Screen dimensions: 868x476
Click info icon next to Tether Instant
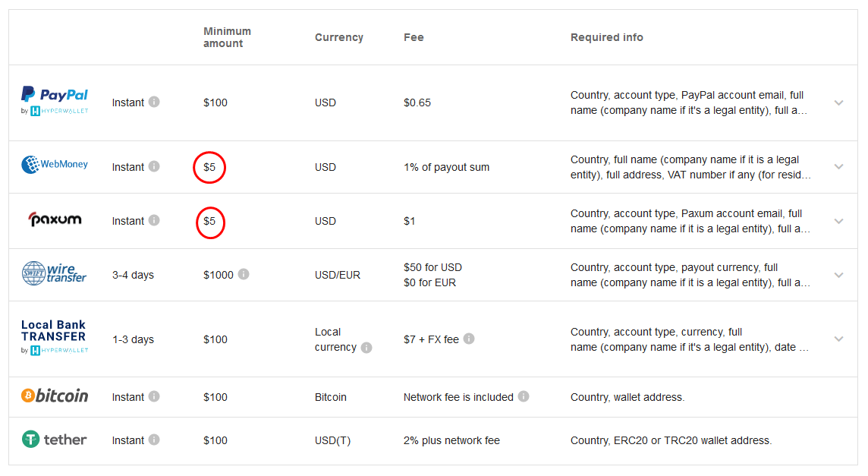tap(154, 440)
